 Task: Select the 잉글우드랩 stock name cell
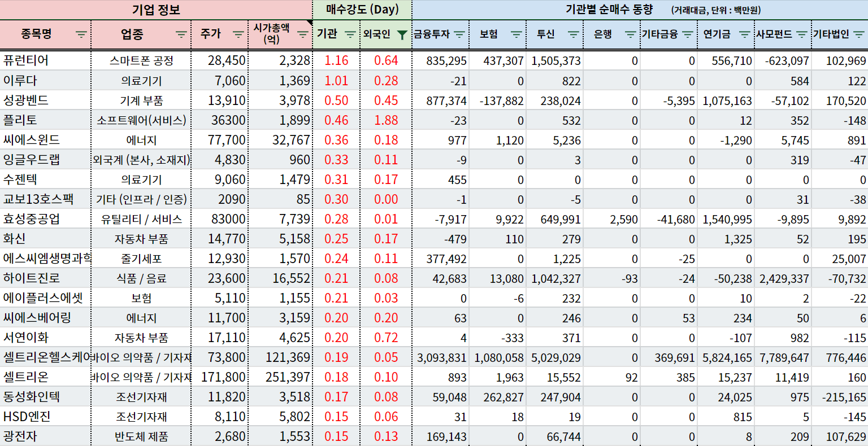tap(45, 159)
